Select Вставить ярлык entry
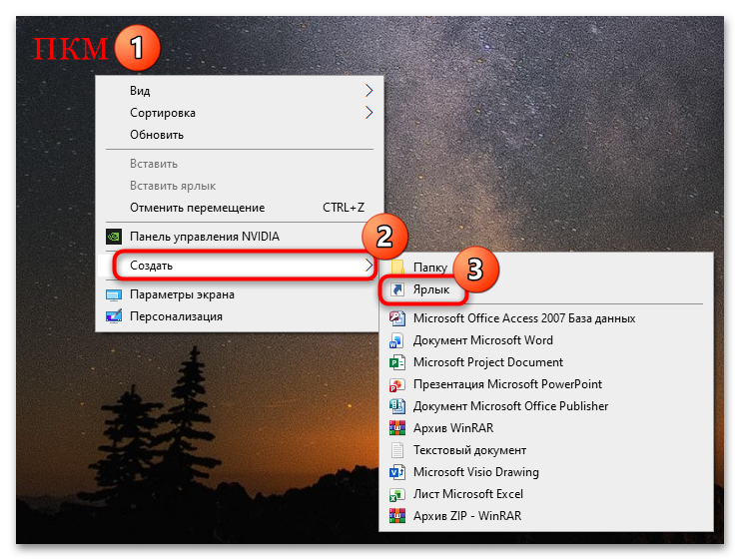Screen dimensions: 740x560 point(240,186)
